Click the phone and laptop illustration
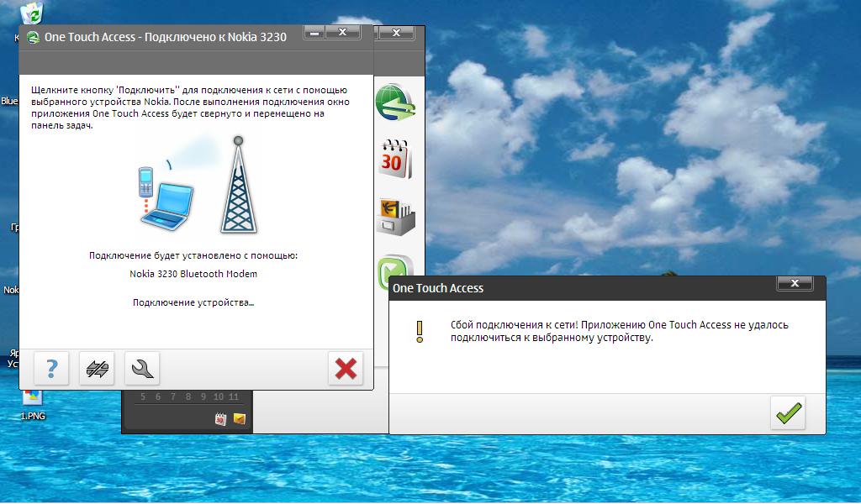 pos(166,197)
